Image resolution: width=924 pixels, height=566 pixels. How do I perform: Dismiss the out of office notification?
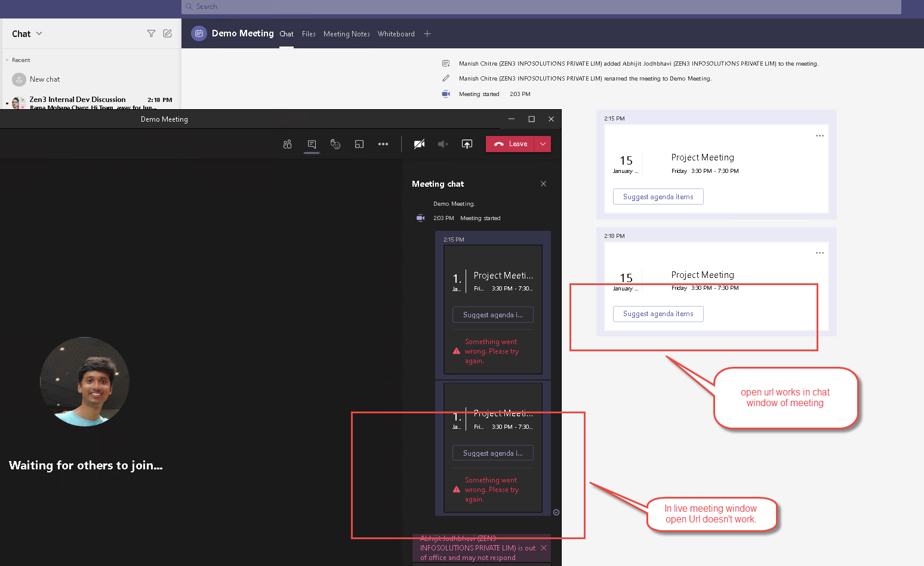[543, 548]
